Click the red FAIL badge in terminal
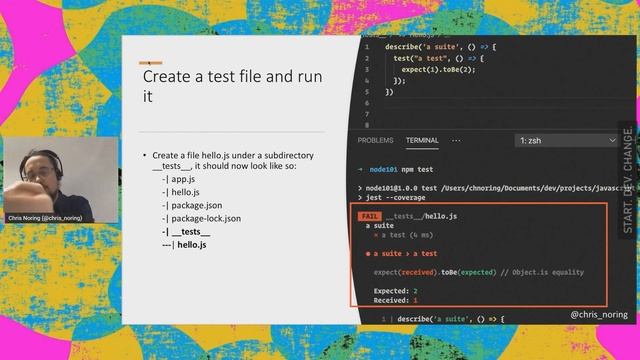Viewport: 640px width, 360px height. pyautogui.click(x=370, y=216)
